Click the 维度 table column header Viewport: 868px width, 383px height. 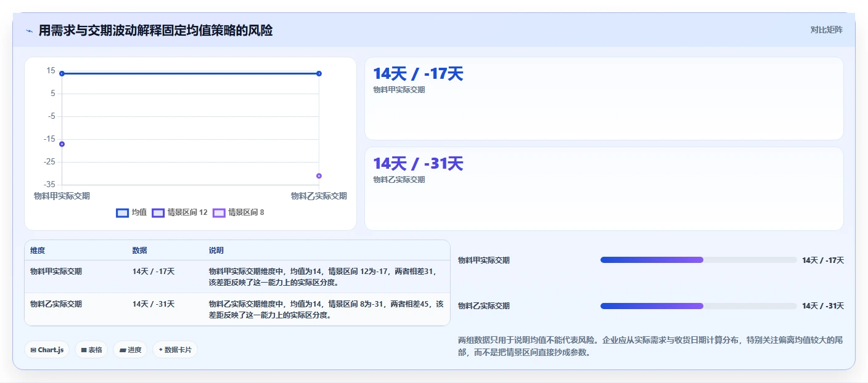coord(38,251)
